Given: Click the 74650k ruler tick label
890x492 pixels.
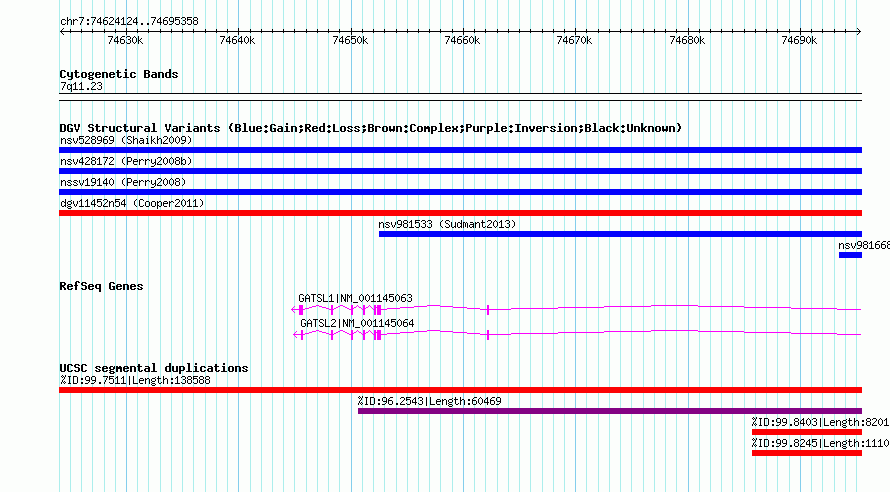Looking at the screenshot, I should [350, 40].
